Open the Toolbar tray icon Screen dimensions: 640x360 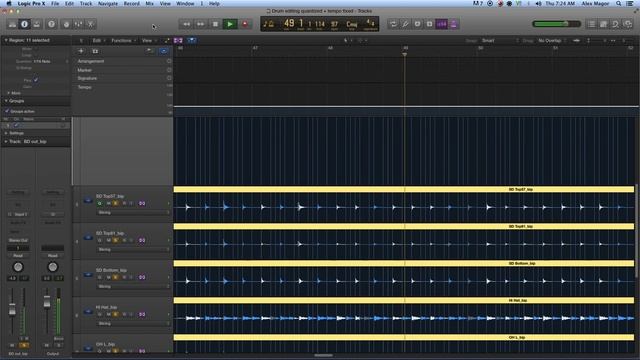pos(37,24)
